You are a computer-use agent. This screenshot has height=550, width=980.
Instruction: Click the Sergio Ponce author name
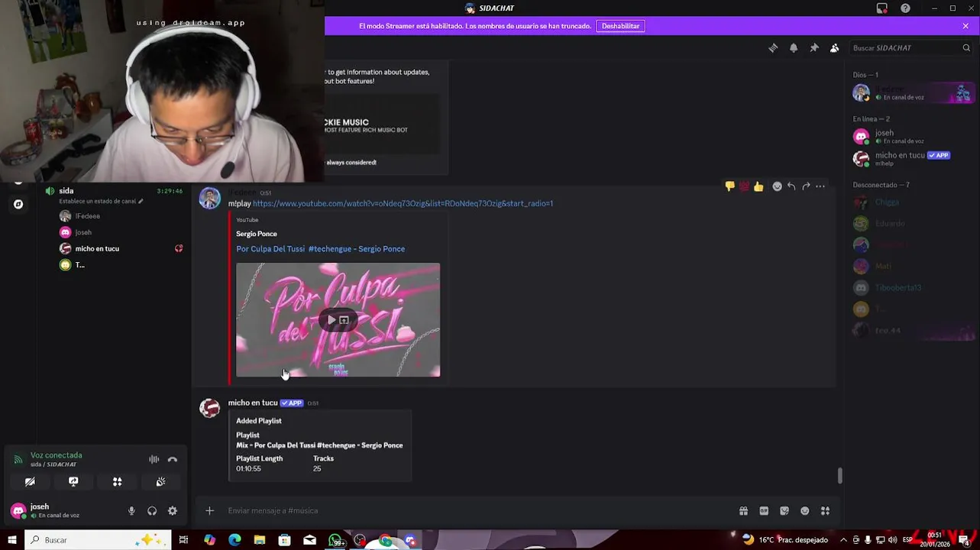[x=257, y=234]
